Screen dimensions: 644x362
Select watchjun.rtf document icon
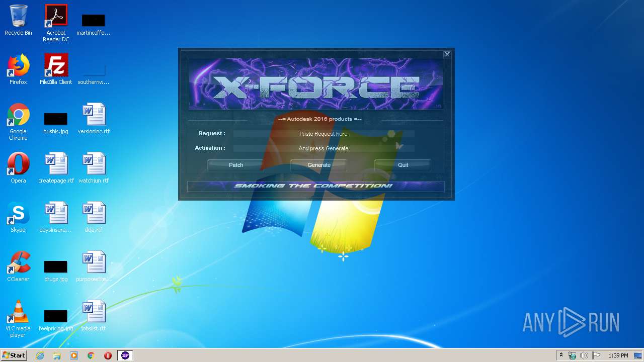pyautogui.click(x=94, y=168)
